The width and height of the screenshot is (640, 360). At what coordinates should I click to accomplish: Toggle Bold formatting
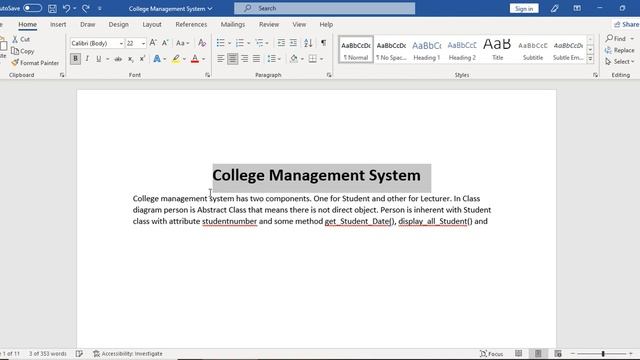click(x=75, y=59)
